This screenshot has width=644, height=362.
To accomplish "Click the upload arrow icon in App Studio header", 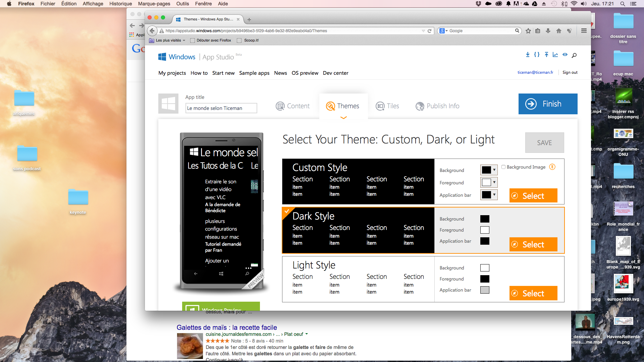I will [546, 55].
